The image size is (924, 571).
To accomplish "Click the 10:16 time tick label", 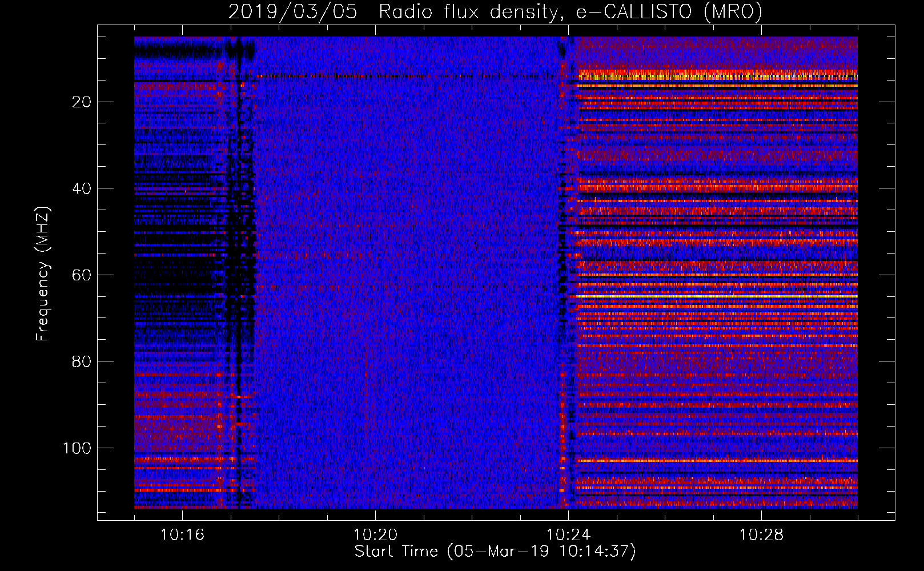I will pyautogui.click(x=182, y=535).
